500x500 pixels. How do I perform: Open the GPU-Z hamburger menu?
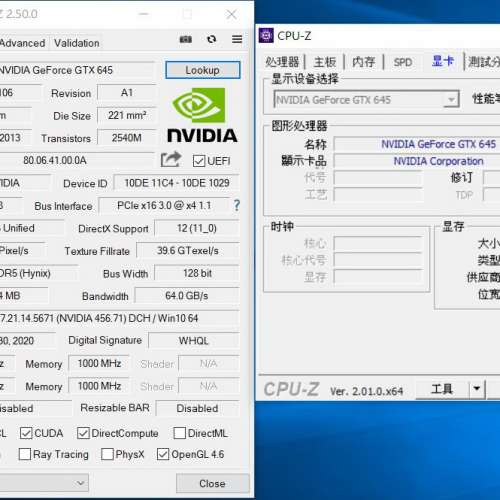tap(237, 39)
